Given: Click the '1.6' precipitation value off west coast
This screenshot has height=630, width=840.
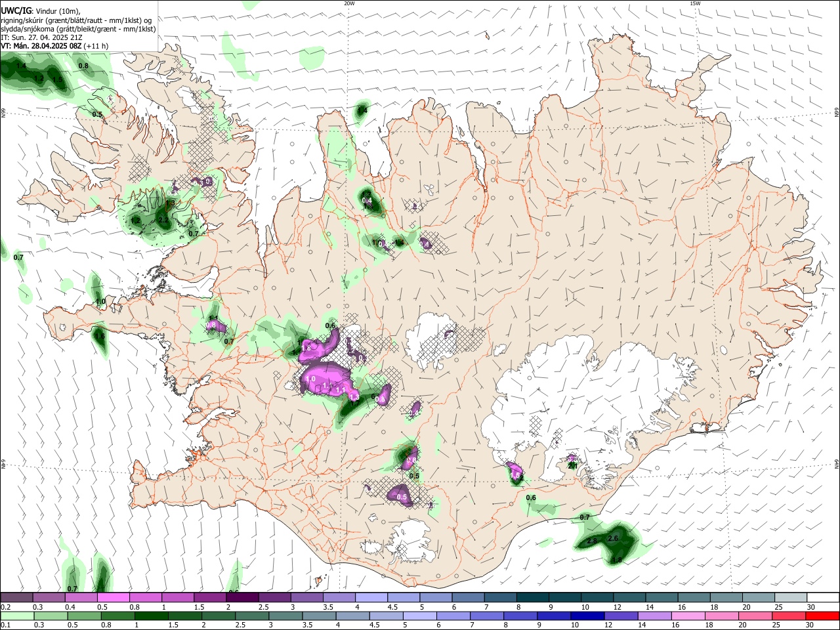Looking at the screenshot, I should pyautogui.click(x=100, y=337).
